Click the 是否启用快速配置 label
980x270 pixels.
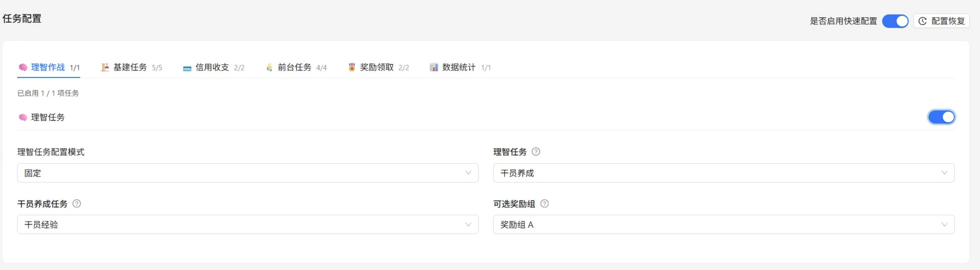[843, 21]
